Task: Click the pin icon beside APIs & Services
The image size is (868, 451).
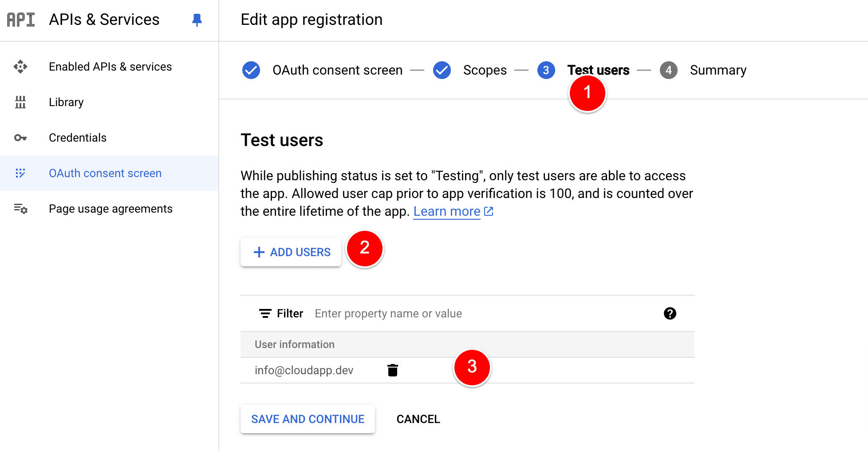Action: point(197,20)
